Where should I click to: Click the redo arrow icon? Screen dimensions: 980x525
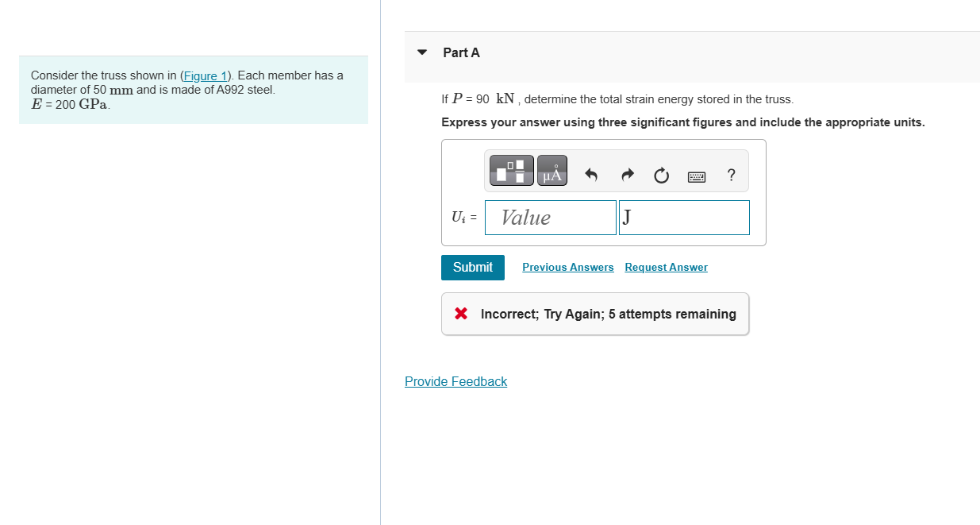pyautogui.click(x=627, y=175)
